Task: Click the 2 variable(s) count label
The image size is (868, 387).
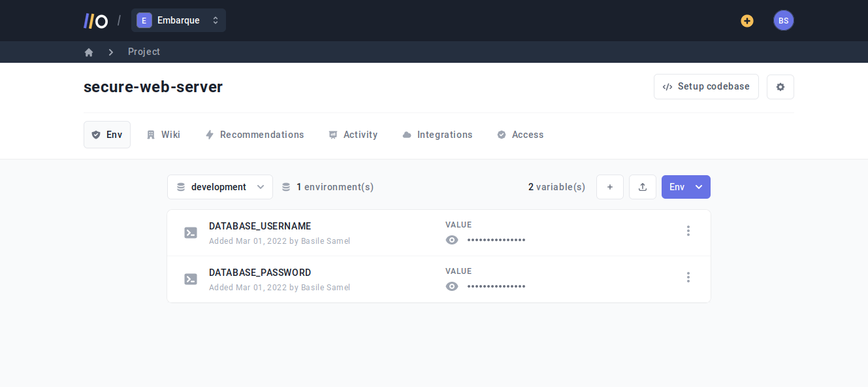Action: pyautogui.click(x=557, y=187)
